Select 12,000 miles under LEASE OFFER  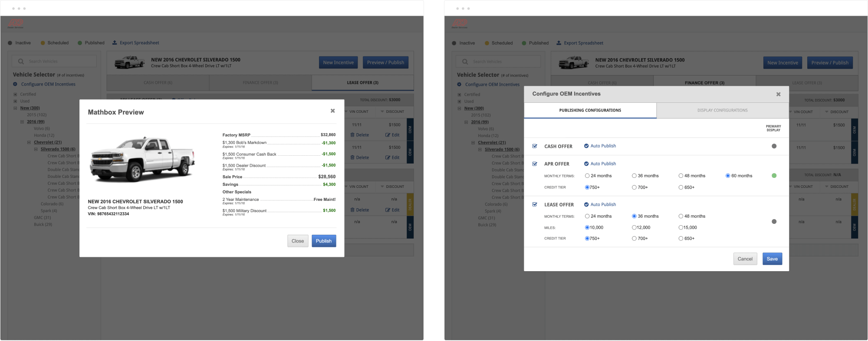[634, 227]
